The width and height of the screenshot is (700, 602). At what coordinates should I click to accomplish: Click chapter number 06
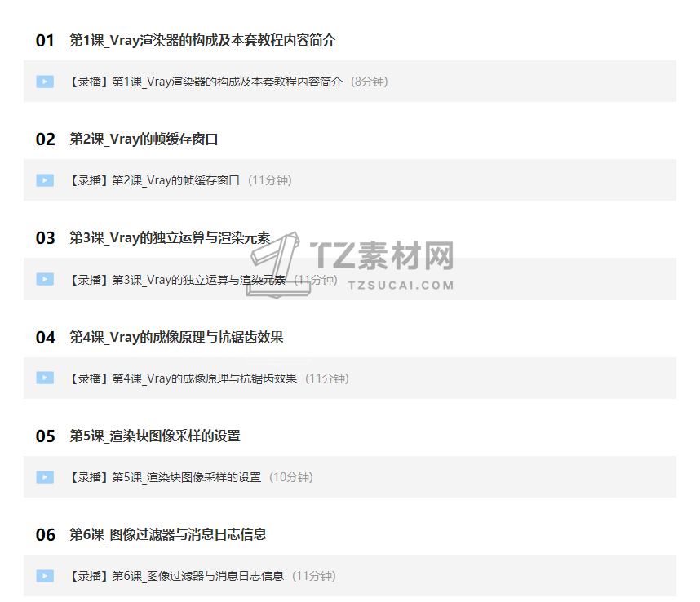coord(45,534)
